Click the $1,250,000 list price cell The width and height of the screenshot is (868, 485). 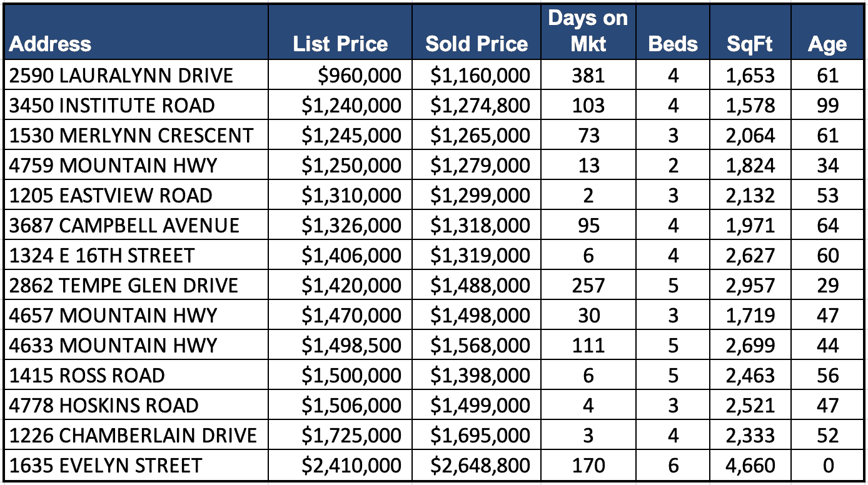(351, 166)
